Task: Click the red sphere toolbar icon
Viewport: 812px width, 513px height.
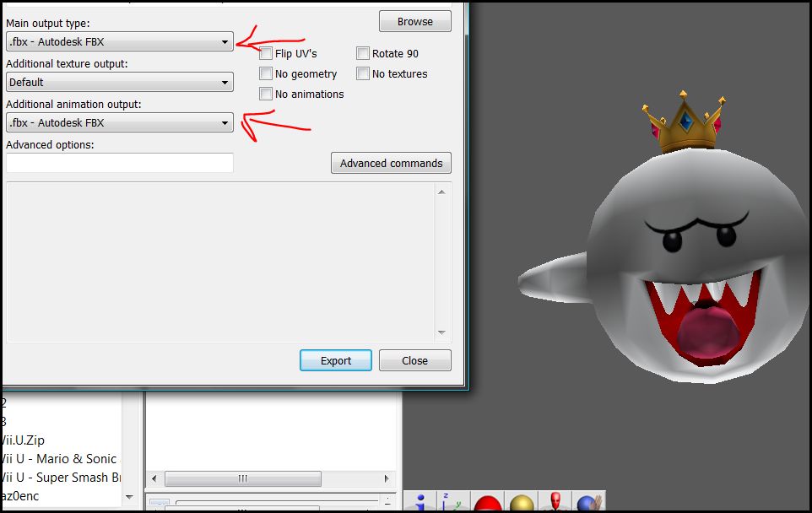Action: coord(487,501)
